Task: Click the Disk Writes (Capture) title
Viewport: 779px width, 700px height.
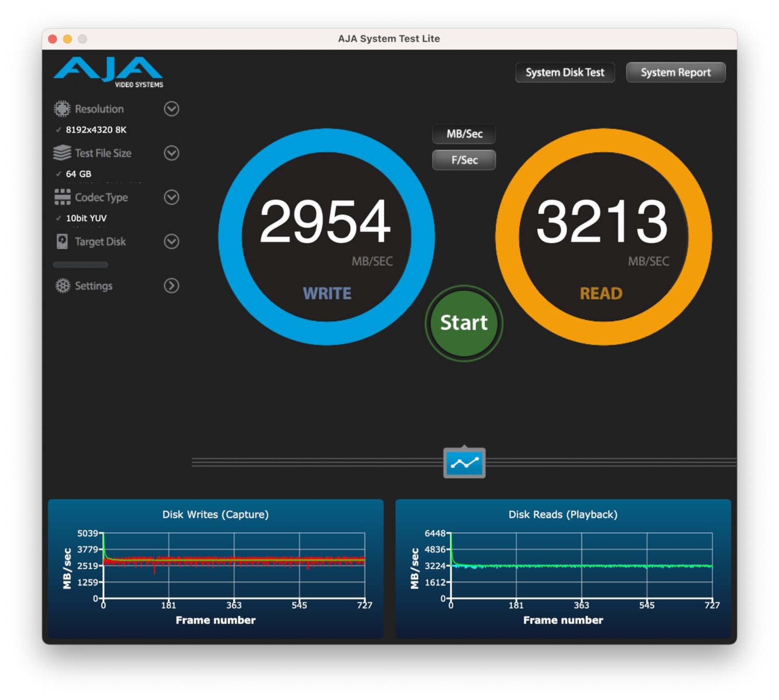Action: 216,515
